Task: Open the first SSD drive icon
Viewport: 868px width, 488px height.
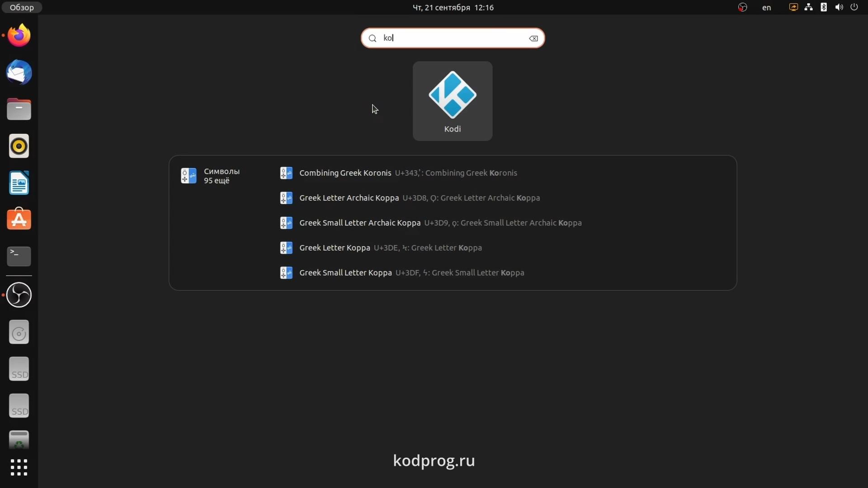Action: tap(19, 369)
